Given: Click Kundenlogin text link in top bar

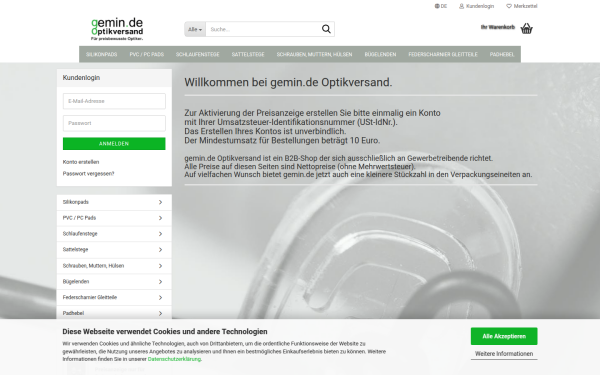Looking at the screenshot, I should [480, 6].
